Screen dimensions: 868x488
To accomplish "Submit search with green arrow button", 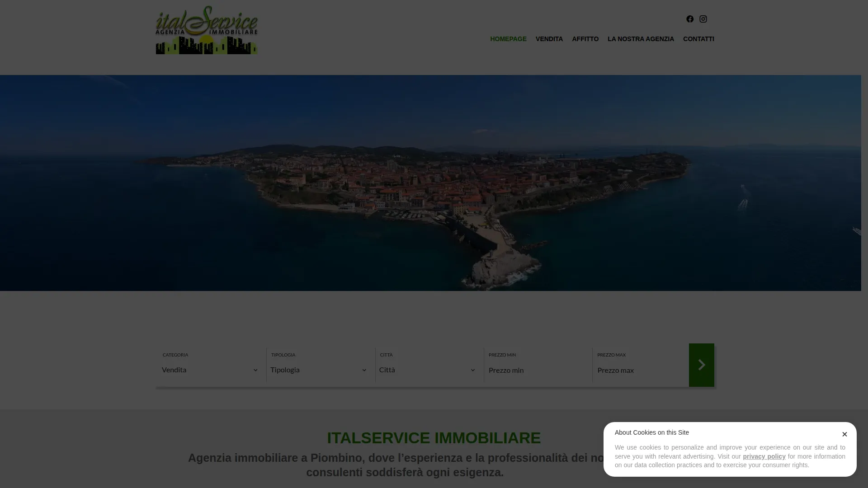I will (x=702, y=365).
